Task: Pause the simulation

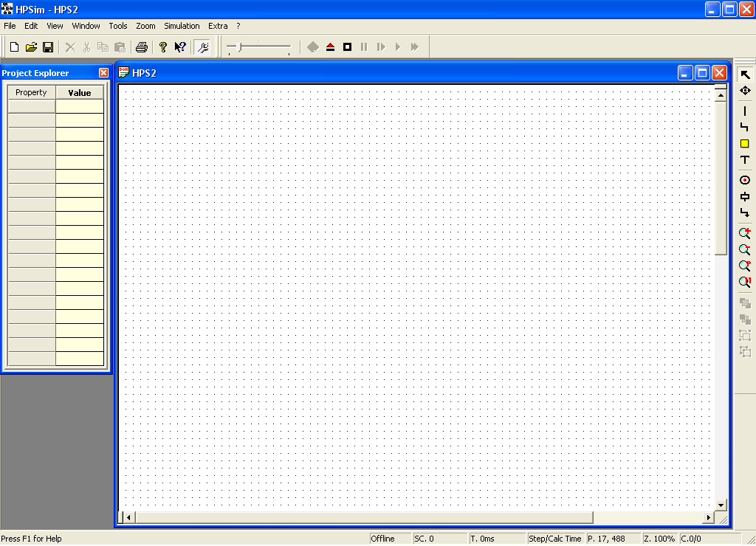Action: [364, 46]
